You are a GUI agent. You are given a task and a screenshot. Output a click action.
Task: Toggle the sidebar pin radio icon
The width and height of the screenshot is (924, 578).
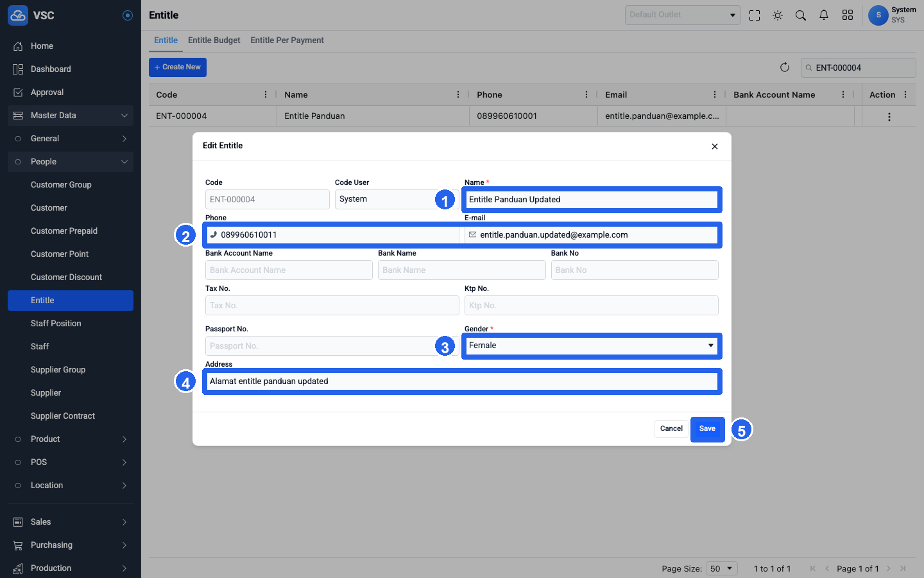click(128, 15)
